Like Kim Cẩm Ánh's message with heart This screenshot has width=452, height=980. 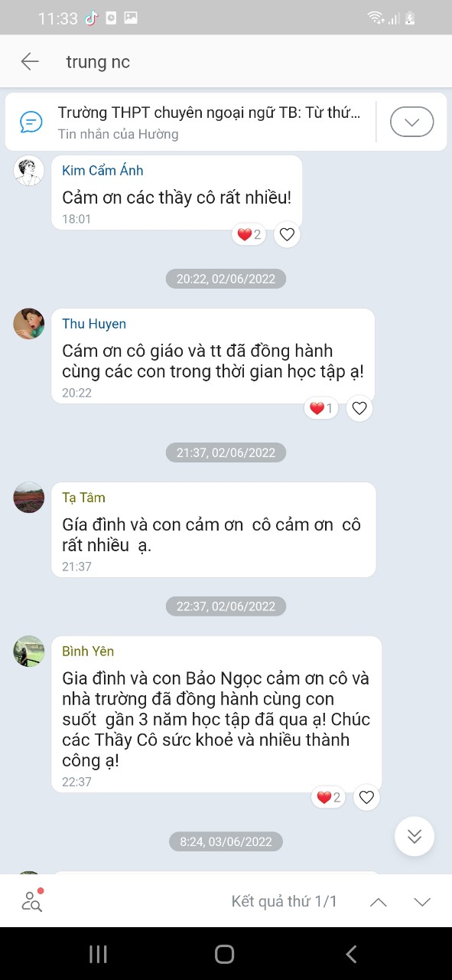(287, 235)
